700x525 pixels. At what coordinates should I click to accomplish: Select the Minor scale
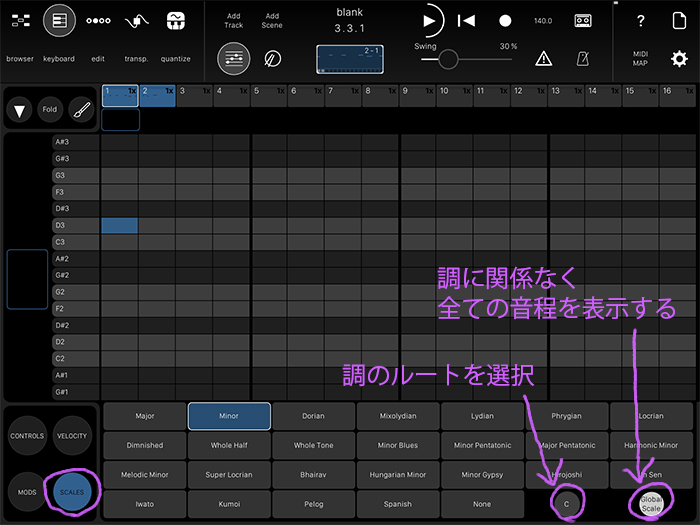coord(229,416)
